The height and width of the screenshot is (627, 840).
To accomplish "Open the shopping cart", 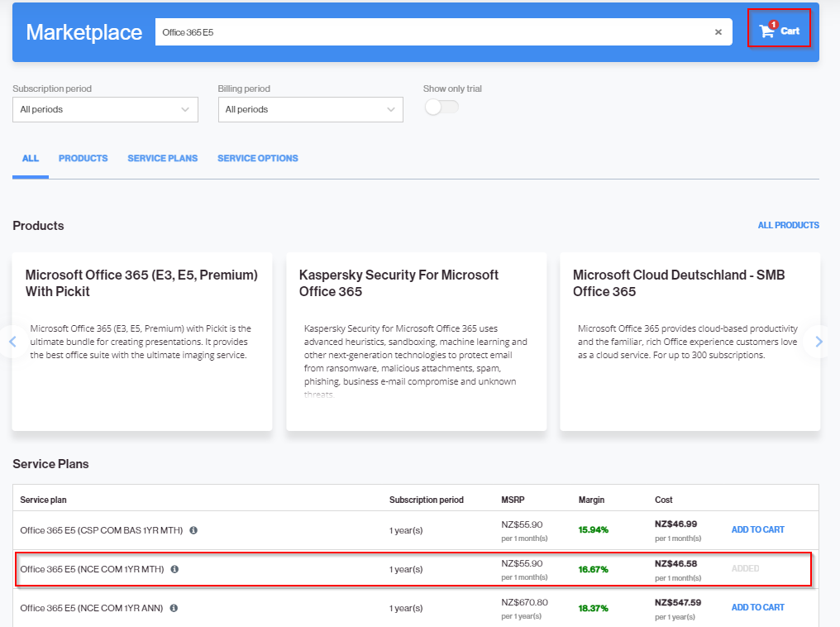I will tap(779, 31).
